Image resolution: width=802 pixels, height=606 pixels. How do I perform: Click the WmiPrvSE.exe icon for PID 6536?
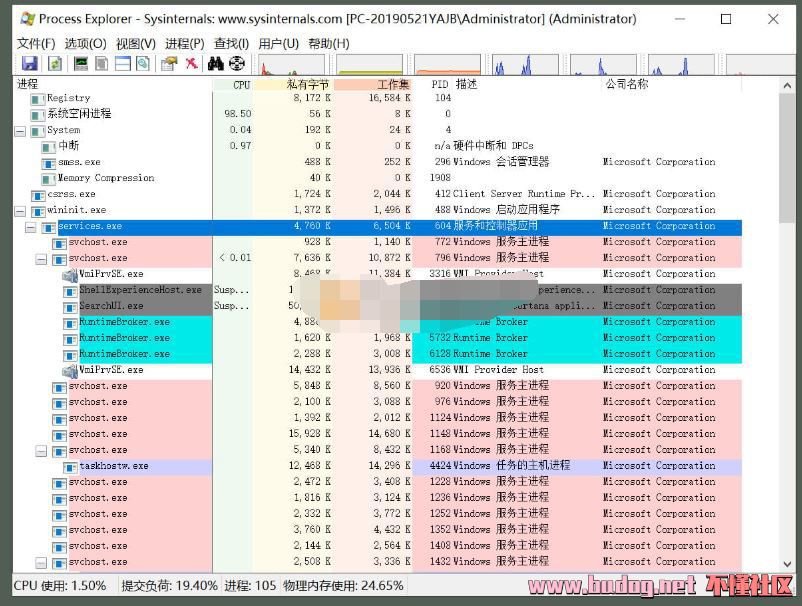(70, 371)
